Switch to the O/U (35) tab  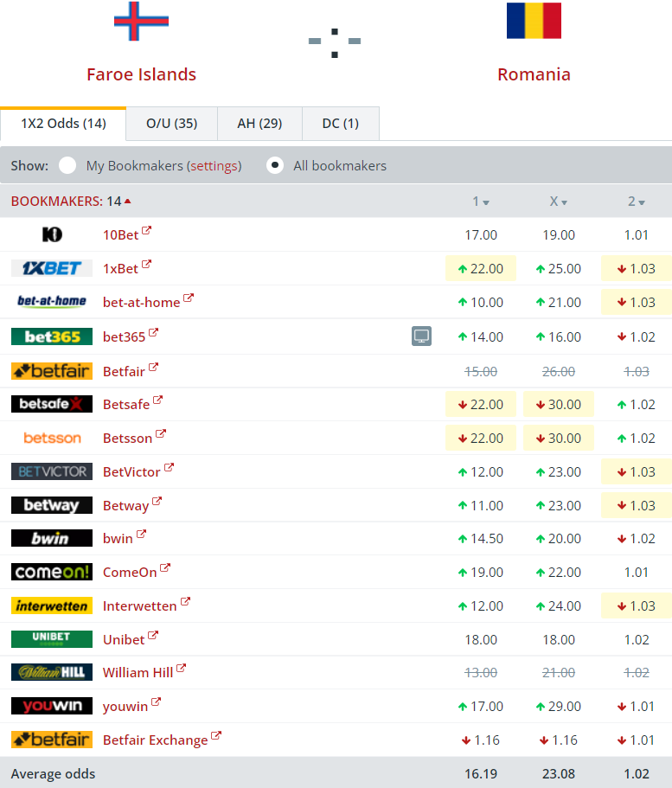click(x=171, y=124)
